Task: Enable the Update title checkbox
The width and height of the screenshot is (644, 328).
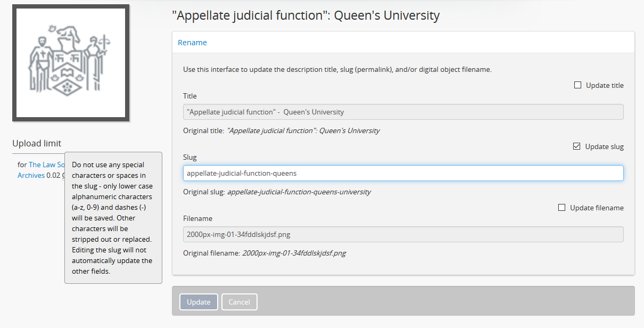Action: [577, 85]
